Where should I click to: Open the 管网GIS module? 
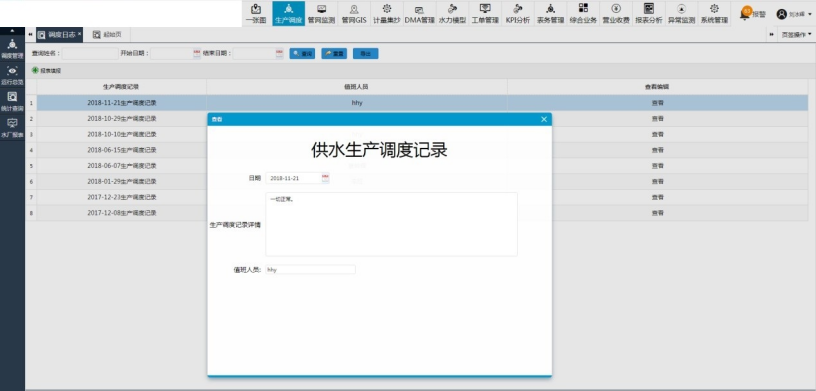tap(354, 14)
